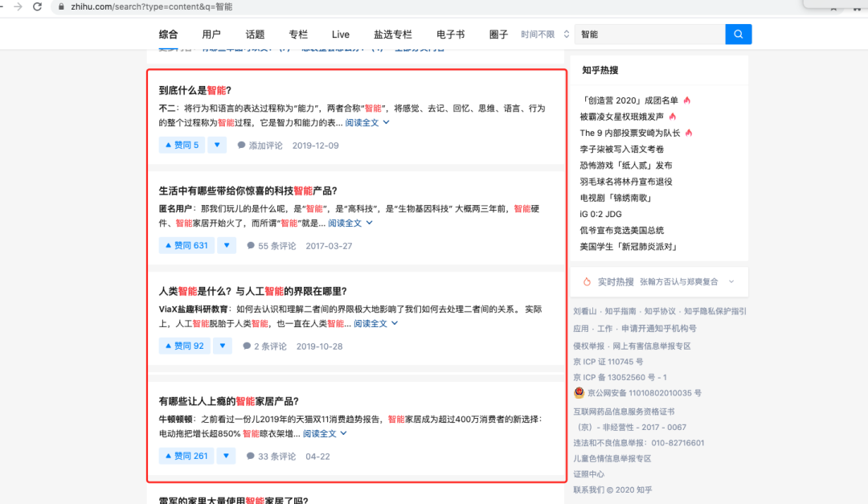Click the lock icon in address bar

tap(61, 6)
